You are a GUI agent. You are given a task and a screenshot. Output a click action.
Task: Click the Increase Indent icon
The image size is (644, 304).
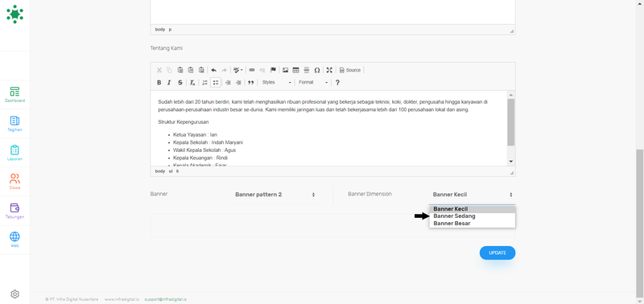pyautogui.click(x=238, y=83)
